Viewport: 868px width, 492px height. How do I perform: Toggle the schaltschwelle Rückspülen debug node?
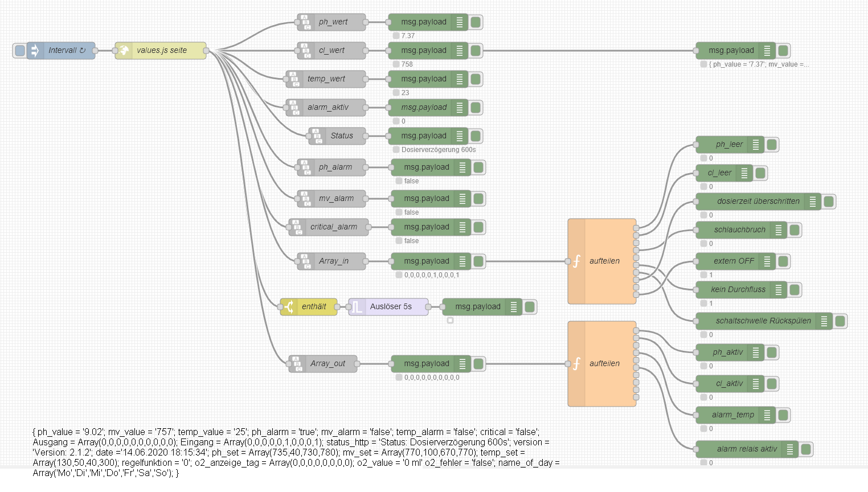pos(840,321)
